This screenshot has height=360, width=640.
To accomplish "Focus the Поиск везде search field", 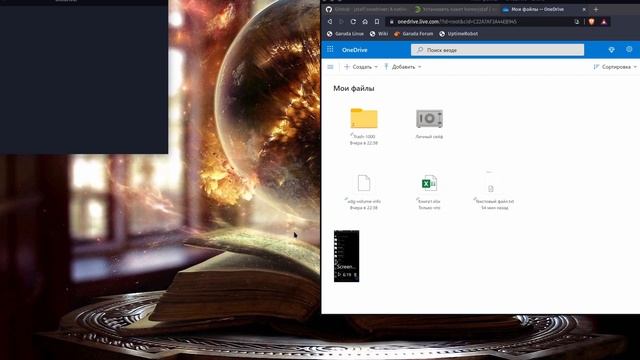I will (497, 50).
